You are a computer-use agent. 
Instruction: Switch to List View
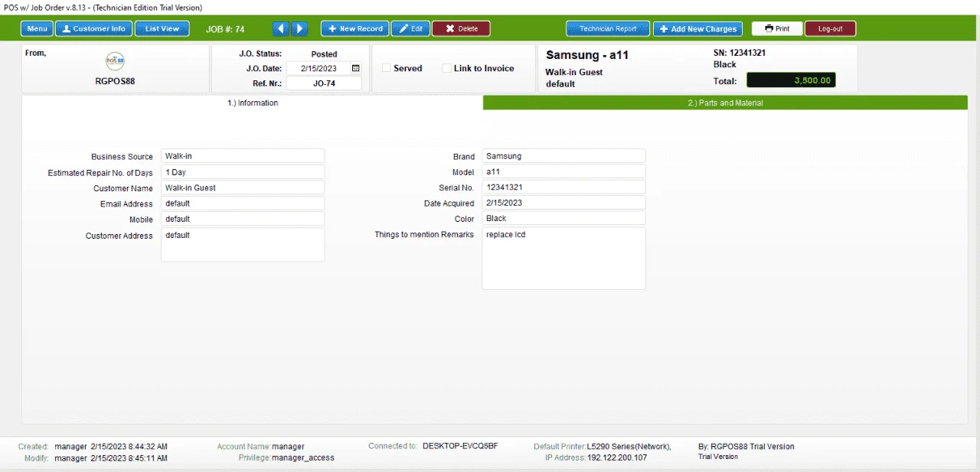pos(162,28)
